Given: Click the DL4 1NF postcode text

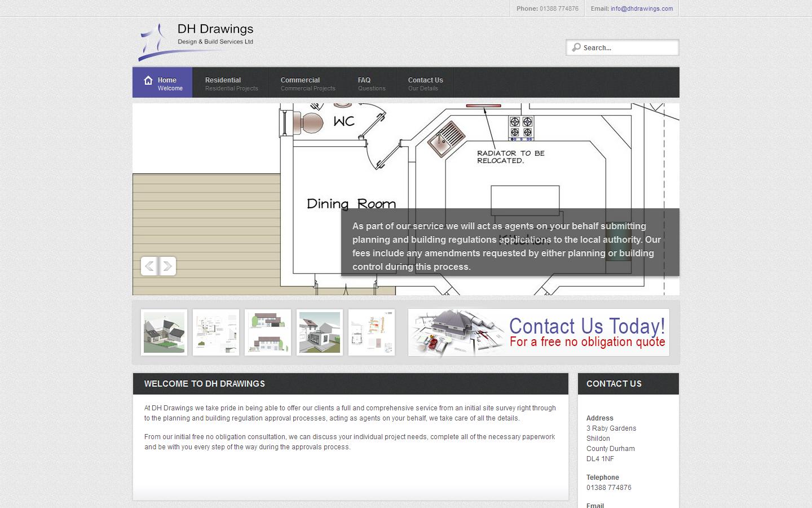Looking at the screenshot, I should (x=601, y=459).
